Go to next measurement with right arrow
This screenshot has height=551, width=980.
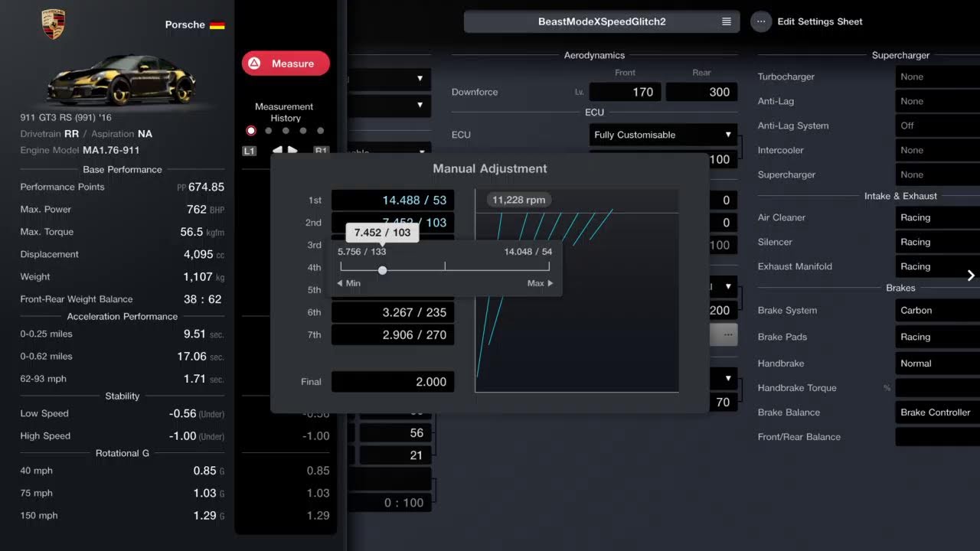[294, 151]
